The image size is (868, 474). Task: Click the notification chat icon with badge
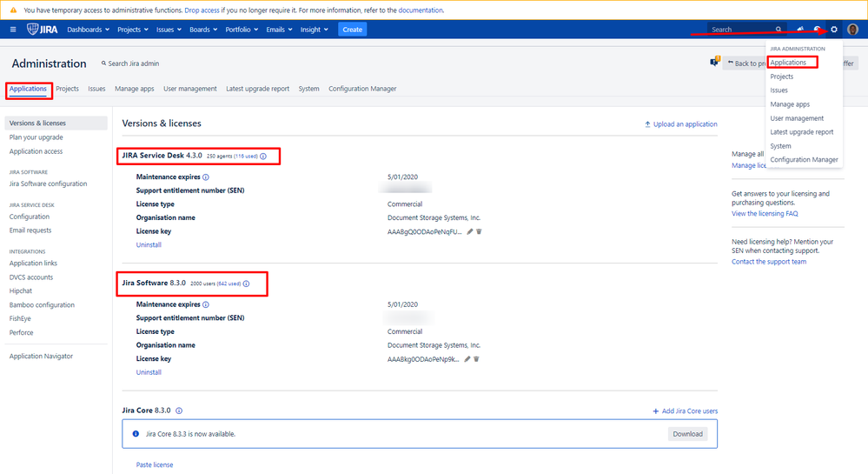pos(715,62)
